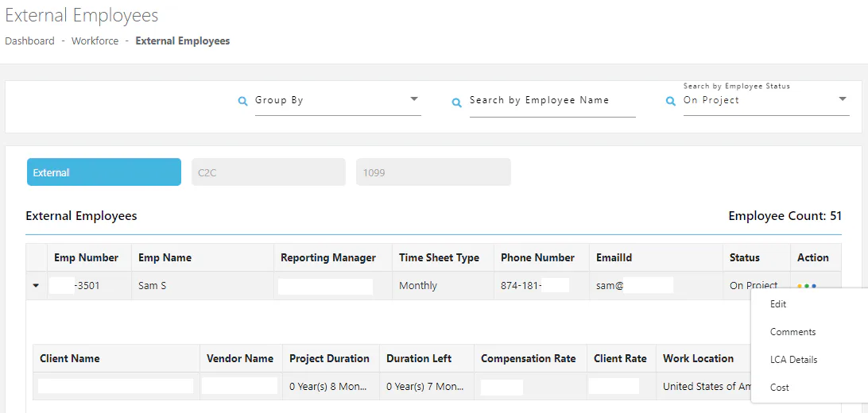Click the Employee Name search magnifier icon
This screenshot has width=868, height=413.
tap(457, 102)
